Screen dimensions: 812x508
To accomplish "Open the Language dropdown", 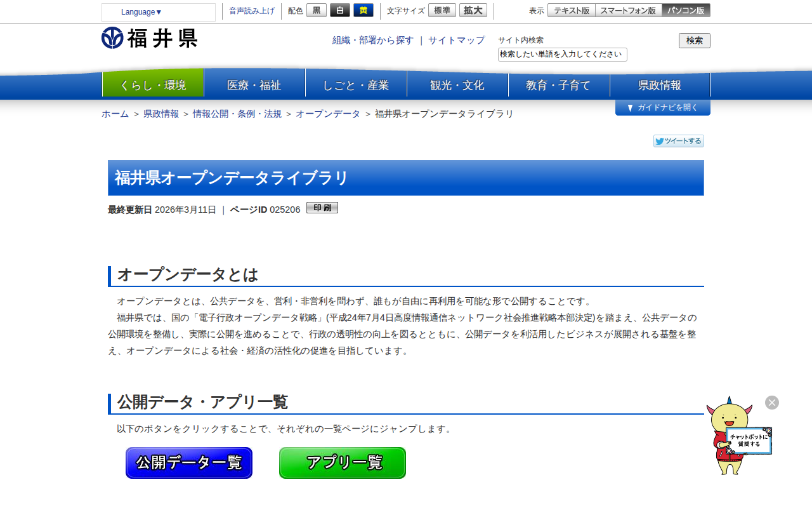I will point(159,12).
